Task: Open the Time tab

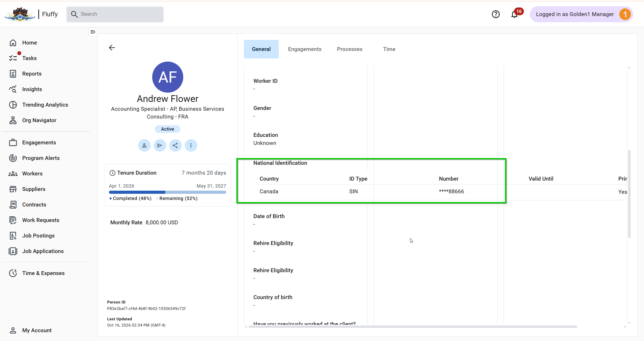Action: [x=389, y=49]
